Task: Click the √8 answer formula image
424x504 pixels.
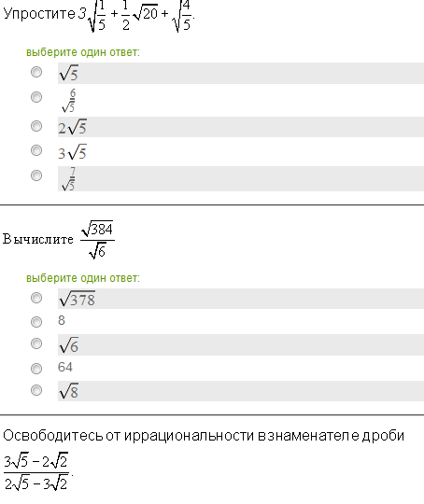Action: tap(68, 391)
